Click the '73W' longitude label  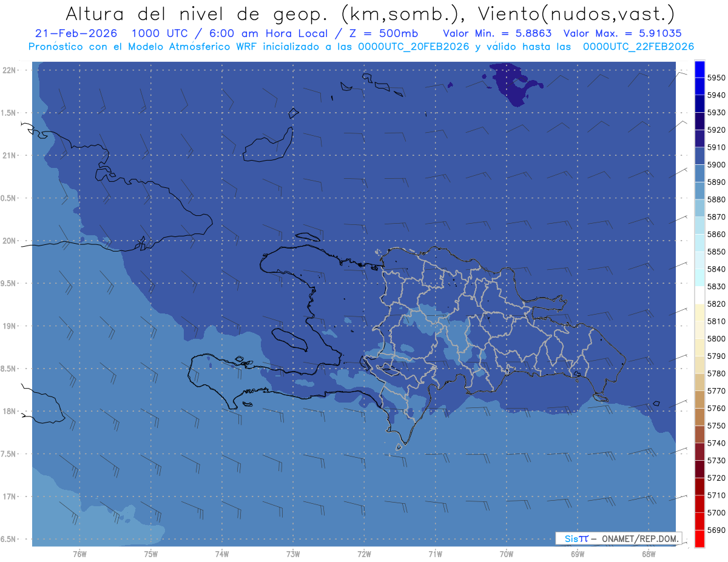point(293,554)
